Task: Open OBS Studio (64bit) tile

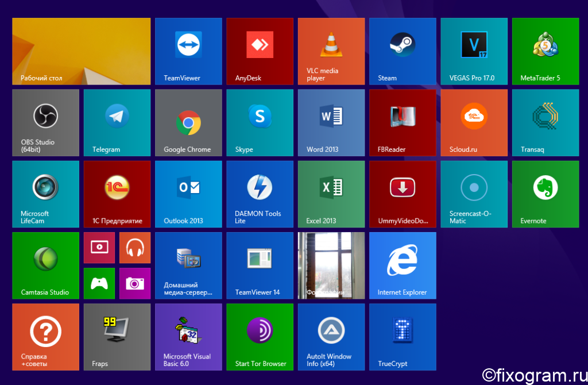Action: point(46,123)
